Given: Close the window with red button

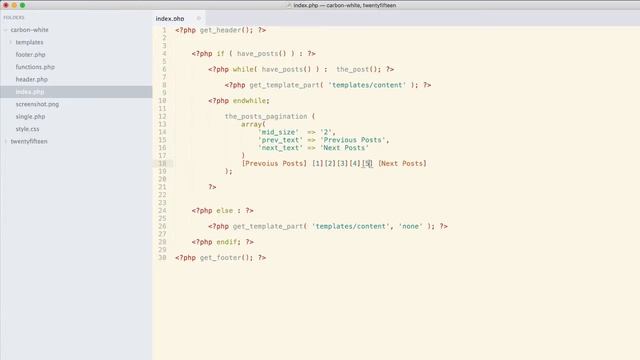Looking at the screenshot, I should (6, 5).
